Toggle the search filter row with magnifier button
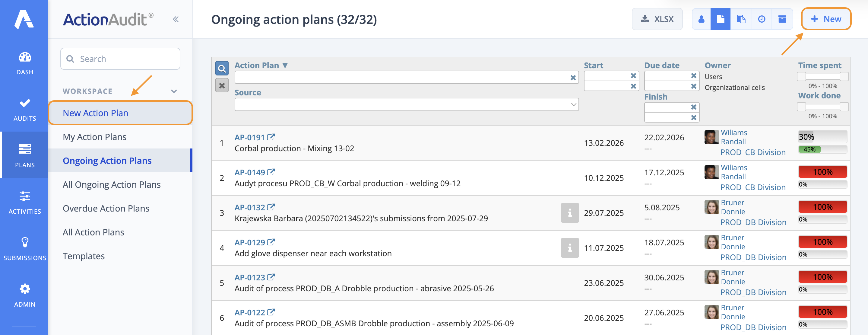 click(222, 69)
